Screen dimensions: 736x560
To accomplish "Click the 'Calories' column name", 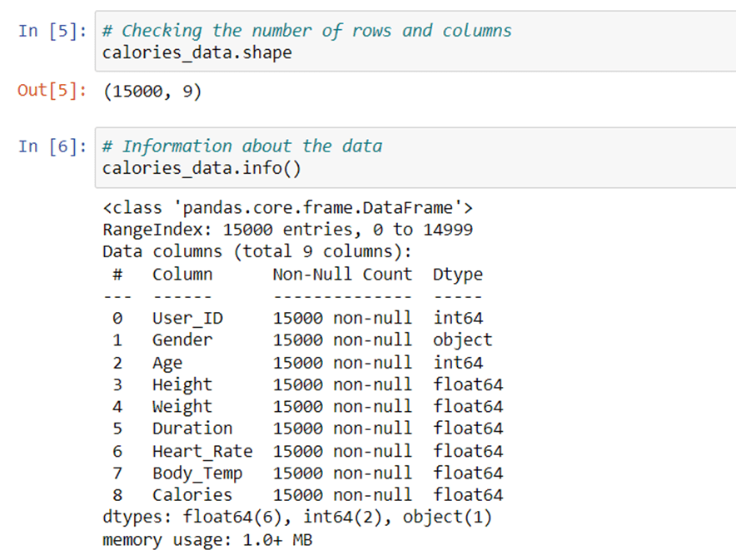I will 192,495.
